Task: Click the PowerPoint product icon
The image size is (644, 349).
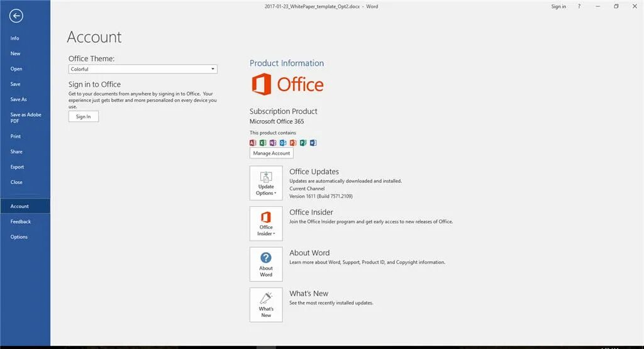Action: click(293, 143)
